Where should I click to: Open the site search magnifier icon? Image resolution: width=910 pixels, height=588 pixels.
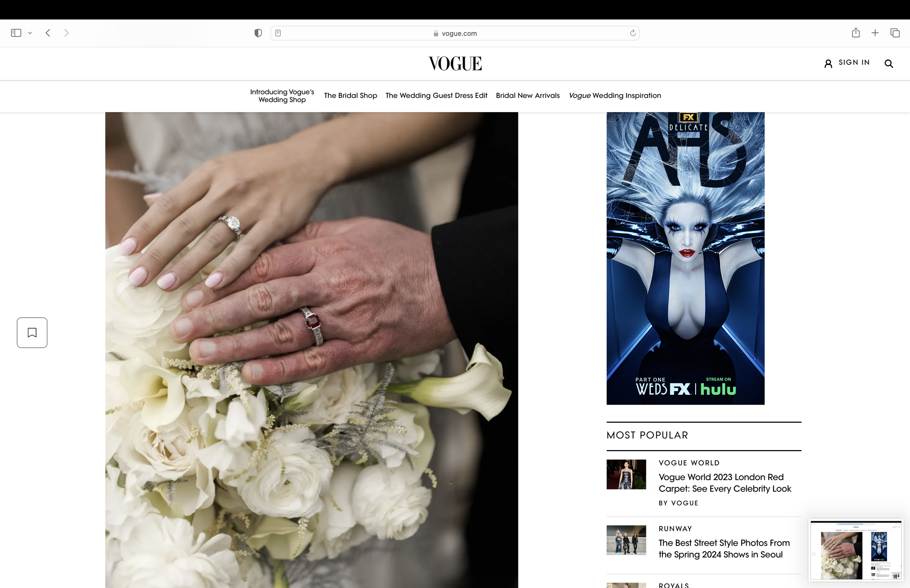(889, 64)
